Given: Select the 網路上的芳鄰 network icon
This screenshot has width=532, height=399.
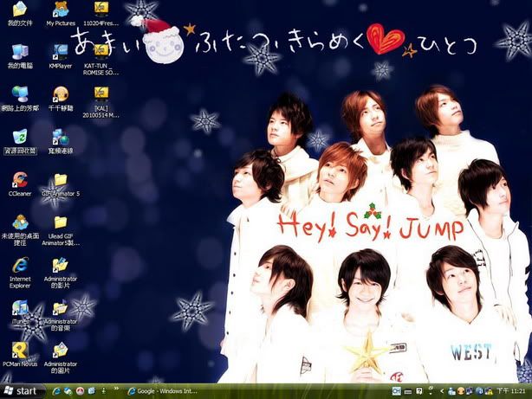Looking at the screenshot, I should pos(19,94).
